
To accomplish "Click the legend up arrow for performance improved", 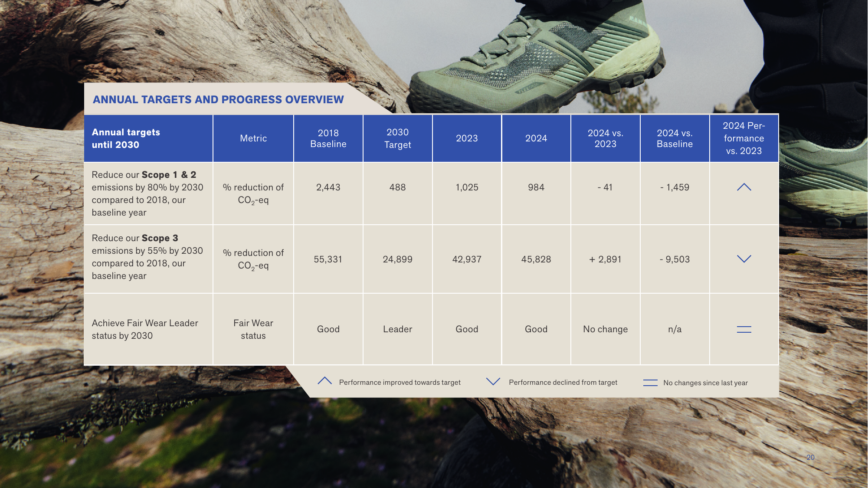I will pos(324,381).
